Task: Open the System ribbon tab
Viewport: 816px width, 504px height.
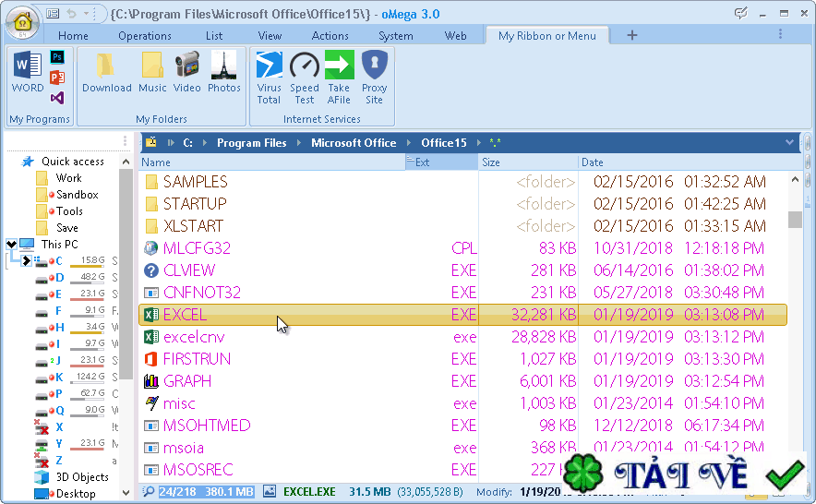Action: (395, 36)
